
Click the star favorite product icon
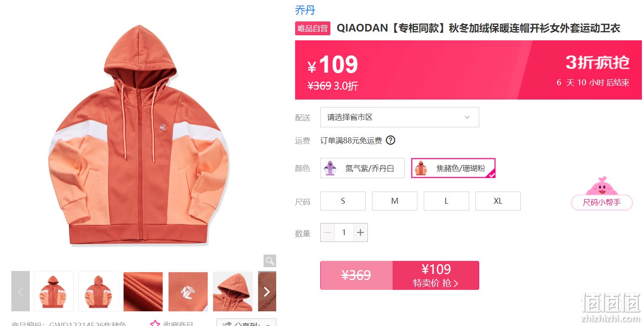point(155,324)
